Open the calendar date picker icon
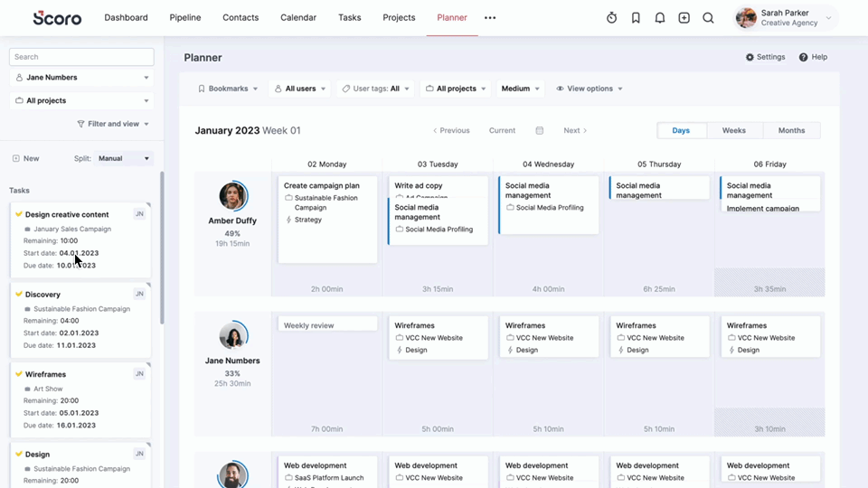This screenshot has width=868, height=488. point(539,130)
